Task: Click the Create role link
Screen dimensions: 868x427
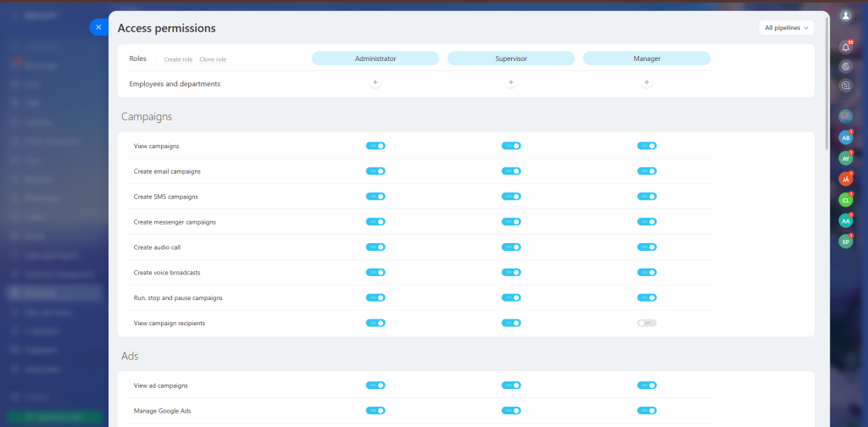Action: 178,59
